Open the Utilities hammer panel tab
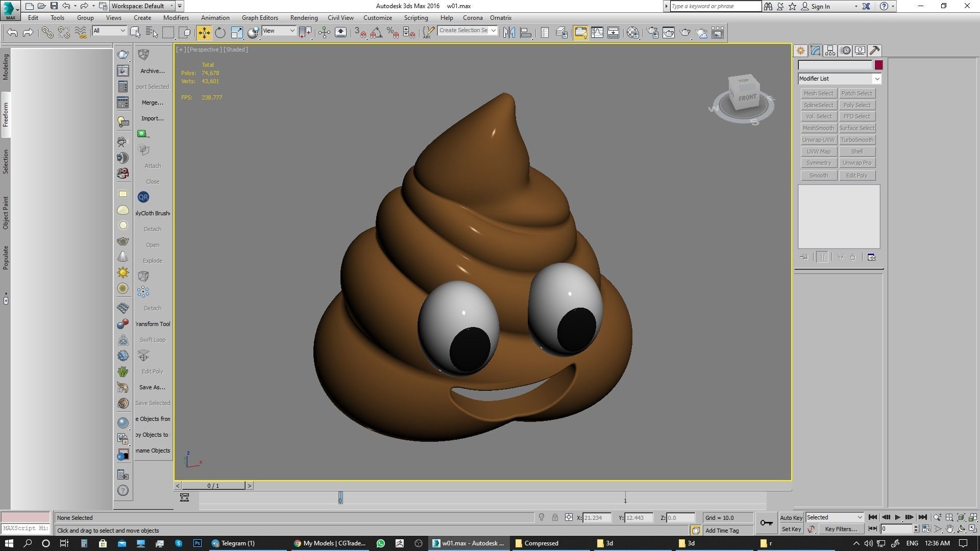 tap(875, 51)
